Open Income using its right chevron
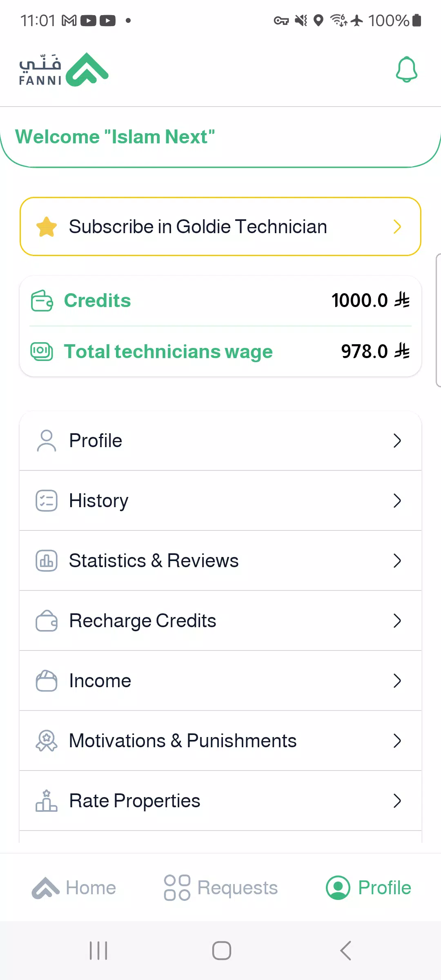 (x=397, y=681)
